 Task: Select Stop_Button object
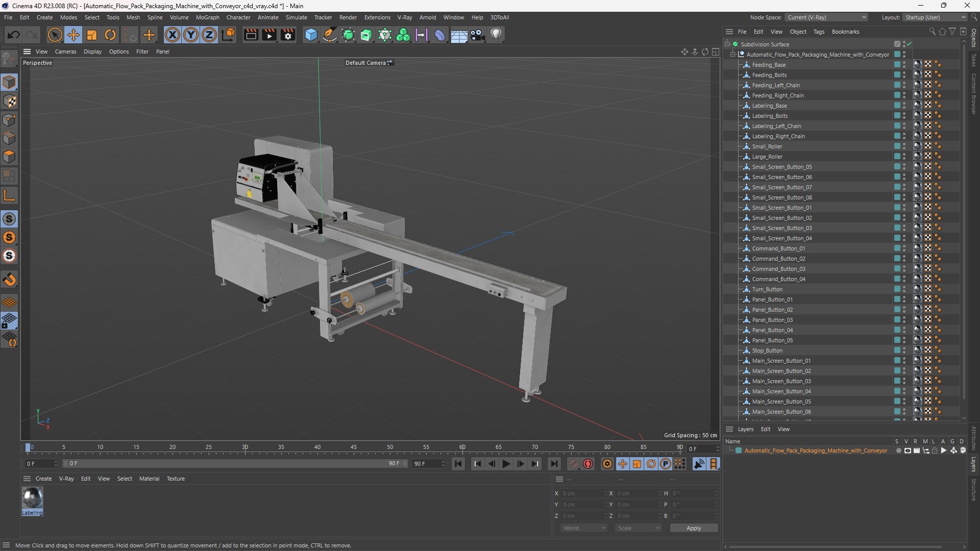tap(767, 350)
